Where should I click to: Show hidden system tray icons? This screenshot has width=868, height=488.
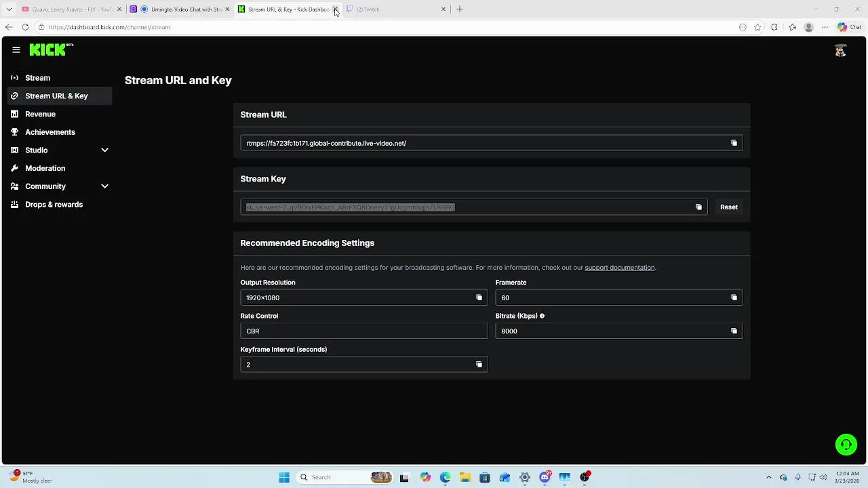coord(768,477)
